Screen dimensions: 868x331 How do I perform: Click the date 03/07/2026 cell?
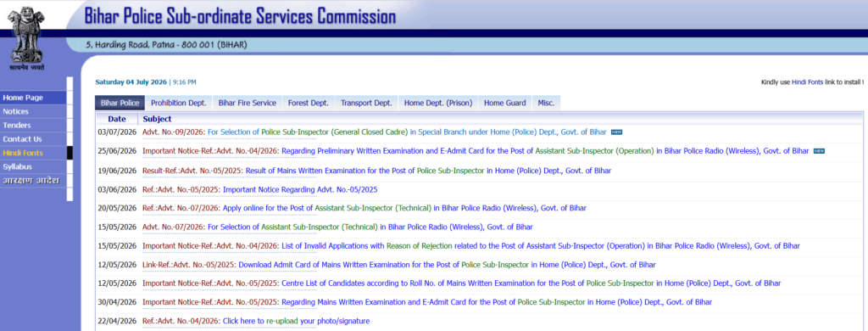pos(117,132)
